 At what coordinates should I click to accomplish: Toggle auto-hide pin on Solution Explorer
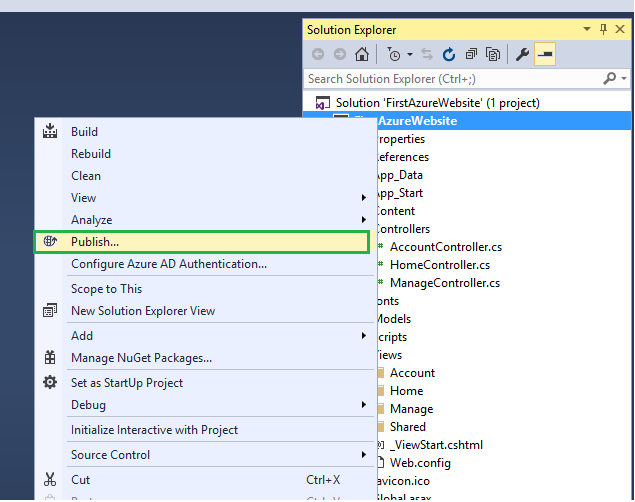[x=604, y=30]
